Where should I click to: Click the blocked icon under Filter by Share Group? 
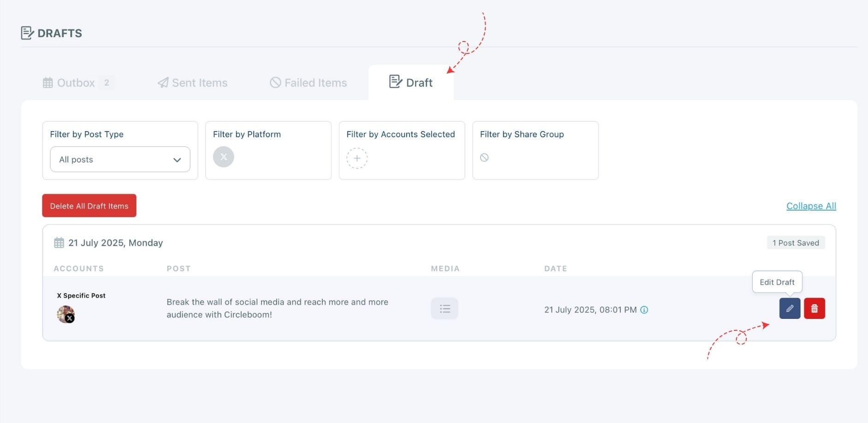pos(485,157)
